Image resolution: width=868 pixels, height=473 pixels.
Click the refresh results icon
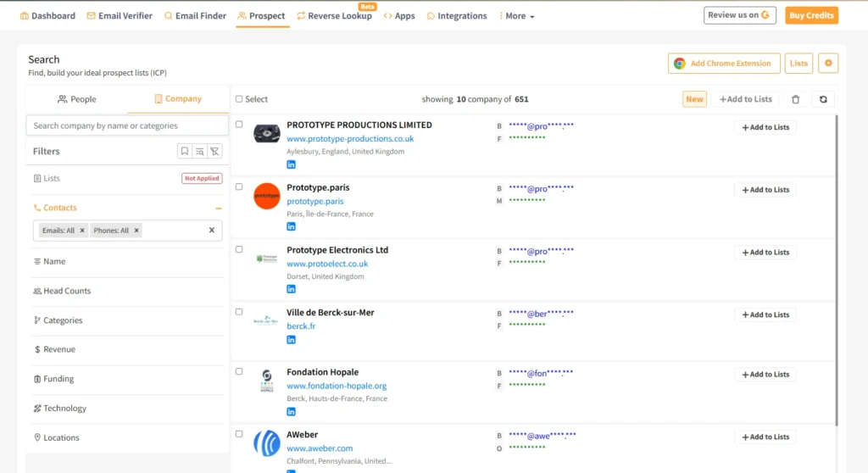(823, 99)
